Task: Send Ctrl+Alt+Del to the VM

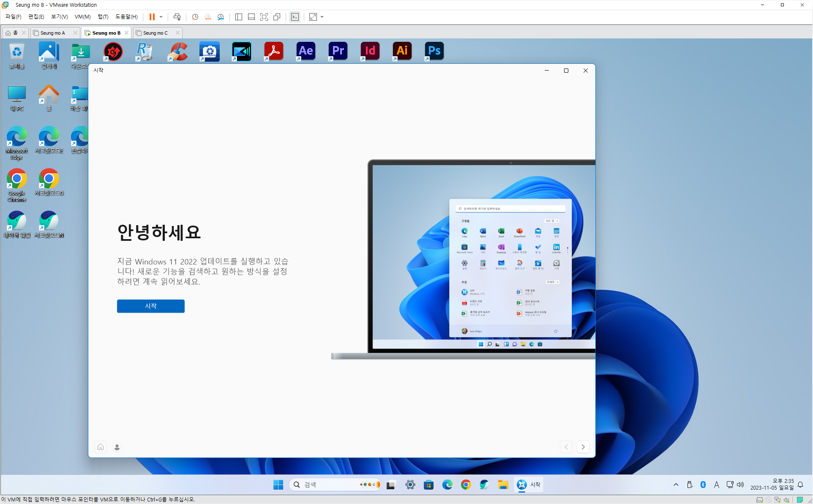Action: click(177, 17)
